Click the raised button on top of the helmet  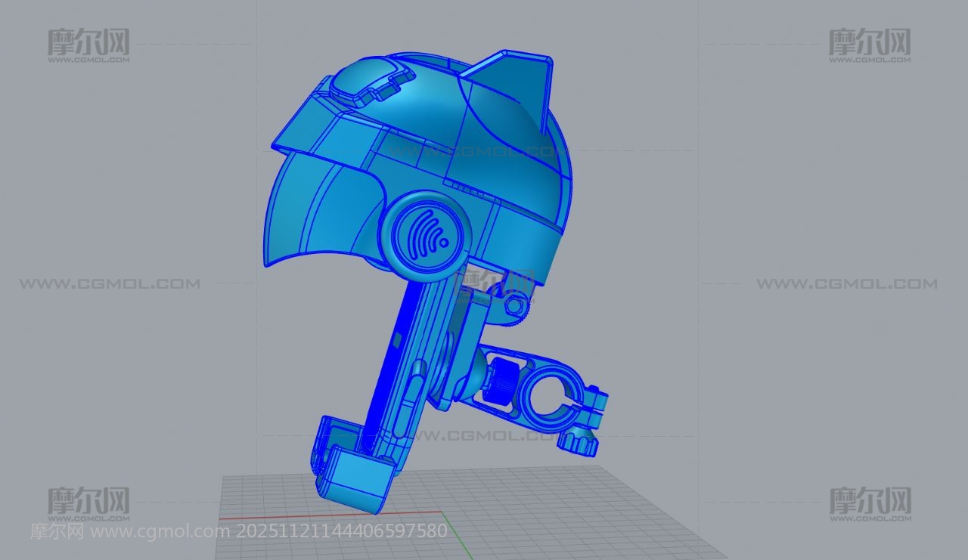point(361,78)
